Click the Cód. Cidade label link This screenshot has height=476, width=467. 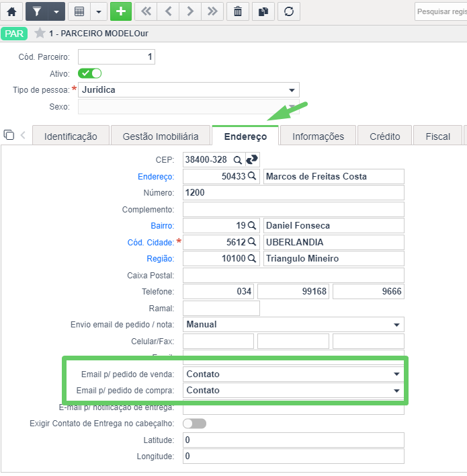pyautogui.click(x=151, y=243)
